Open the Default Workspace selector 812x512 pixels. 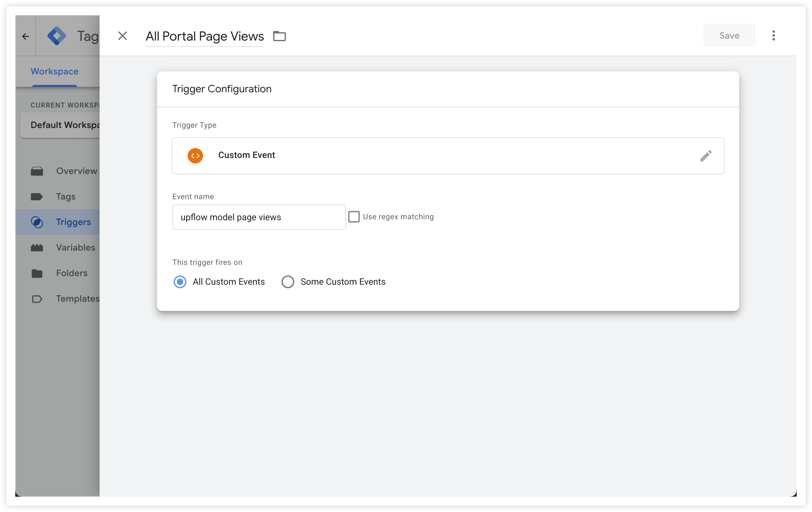[x=60, y=125]
